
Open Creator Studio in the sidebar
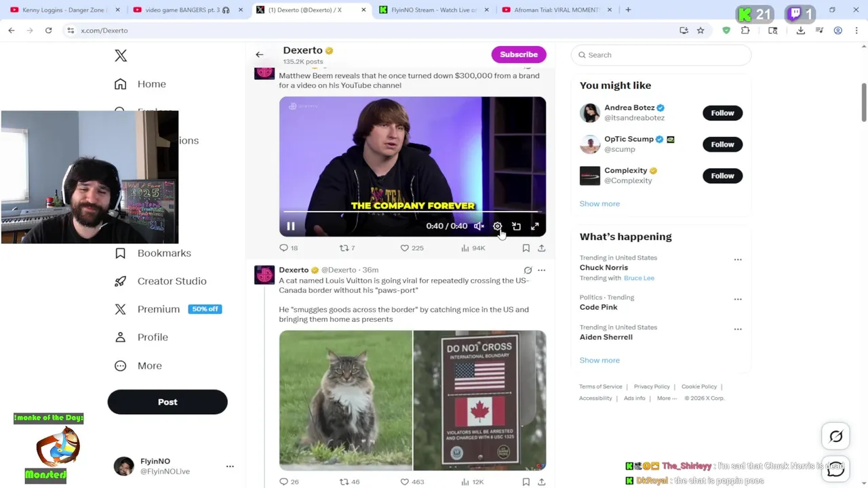161,281
